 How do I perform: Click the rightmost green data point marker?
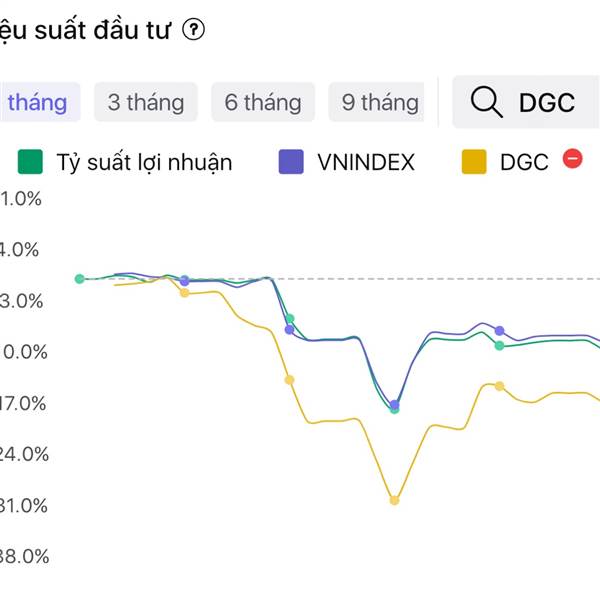point(499,346)
